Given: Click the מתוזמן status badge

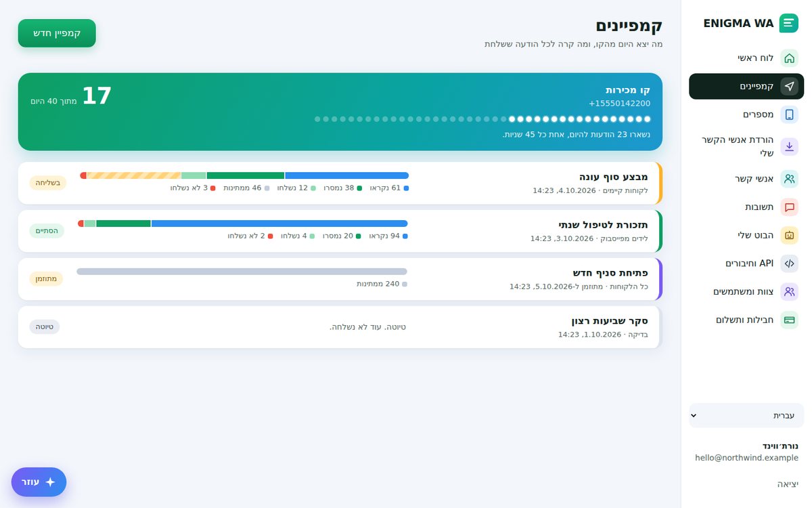Looking at the screenshot, I should coord(46,279).
